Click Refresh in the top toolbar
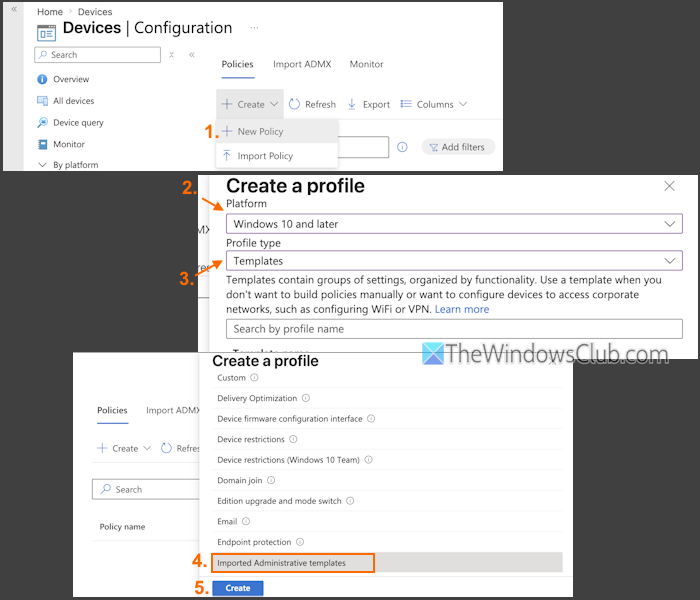This screenshot has width=700, height=600. 312,104
